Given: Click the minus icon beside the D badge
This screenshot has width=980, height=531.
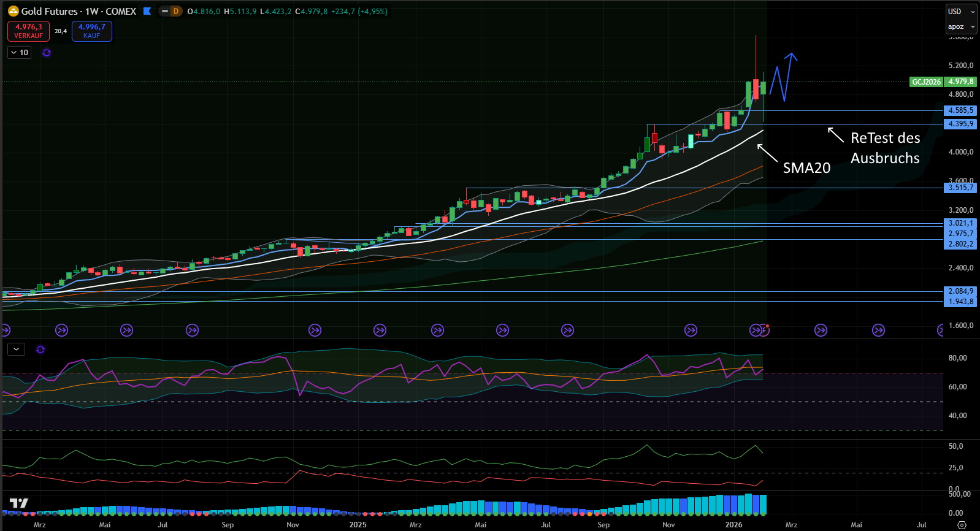Looking at the screenshot, I should pyautogui.click(x=164, y=11).
